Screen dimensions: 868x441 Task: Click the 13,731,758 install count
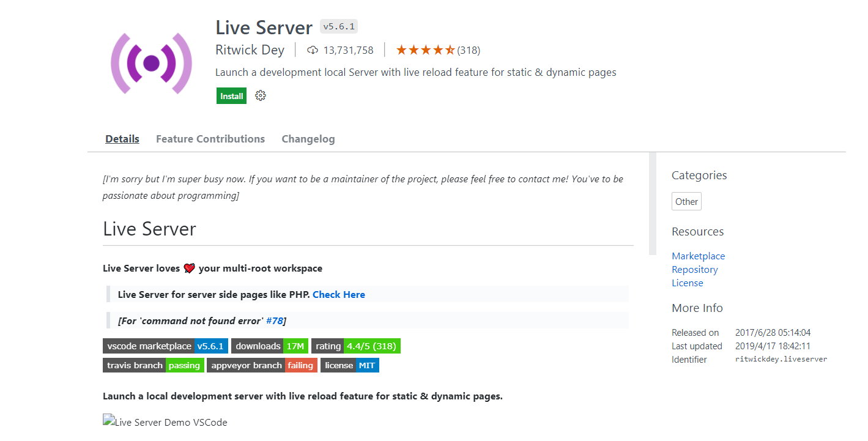click(x=348, y=50)
